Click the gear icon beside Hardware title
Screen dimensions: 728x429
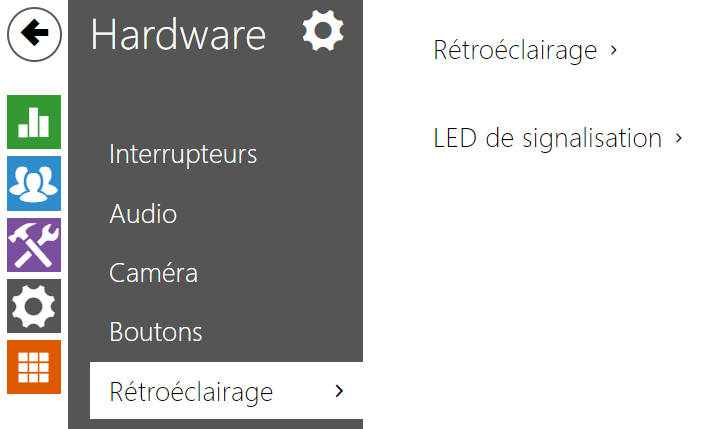pos(323,31)
